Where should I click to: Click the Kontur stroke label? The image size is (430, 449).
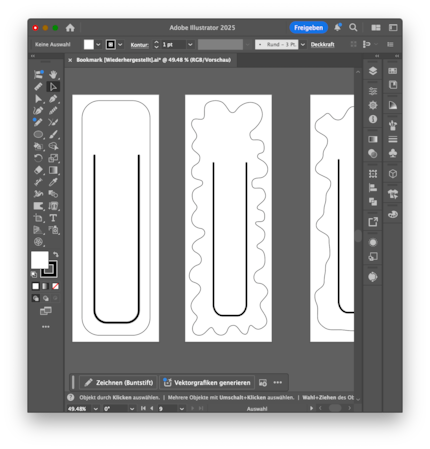[x=139, y=45]
